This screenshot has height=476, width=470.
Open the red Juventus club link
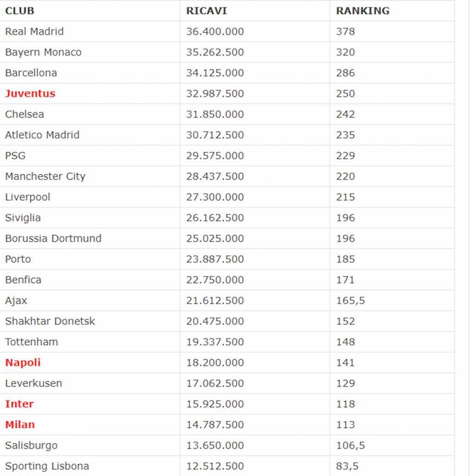click(30, 93)
